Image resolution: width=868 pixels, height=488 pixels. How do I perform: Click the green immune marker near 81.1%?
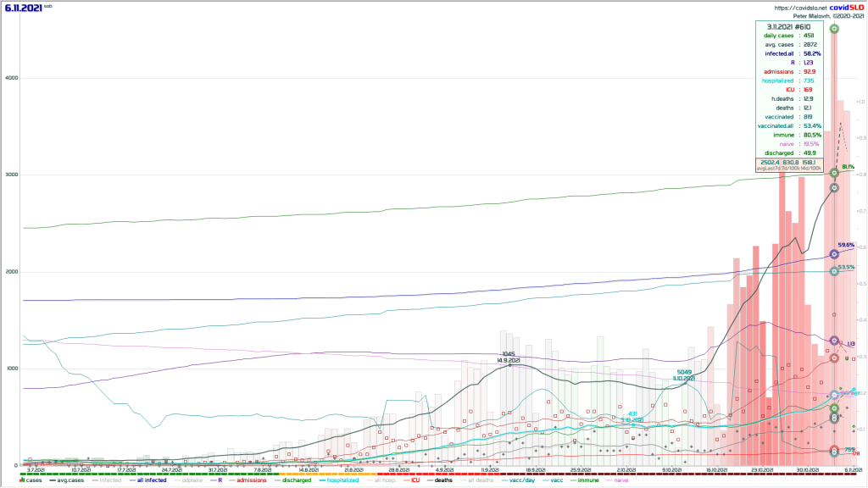click(834, 172)
